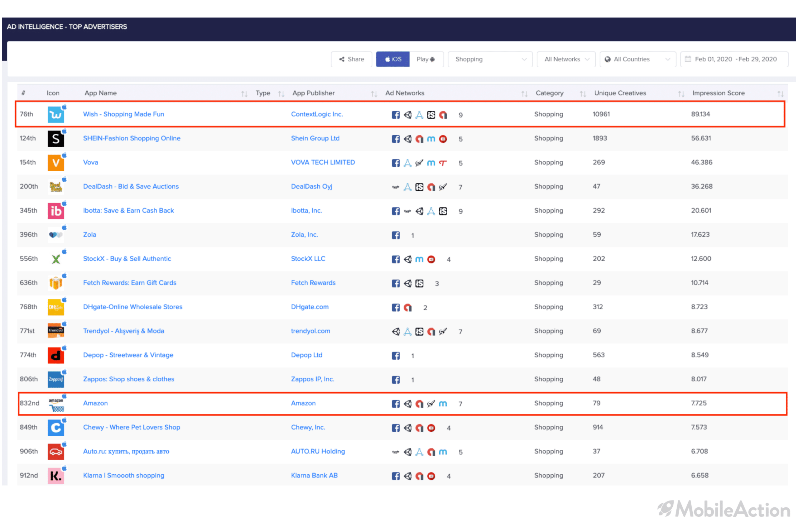Select the 89.134 impression score value
The width and height of the screenshot is (798, 532).
click(700, 114)
